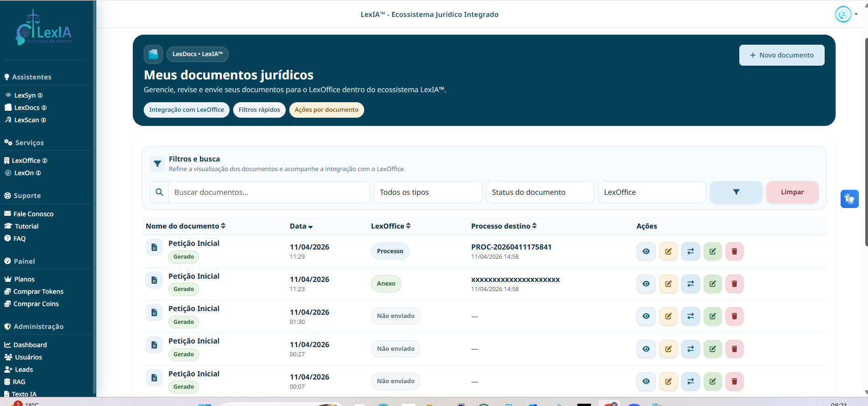Click the transfer arrows icon in the Anexo row
This screenshot has height=406, width=868.
[x=690, y=284]
